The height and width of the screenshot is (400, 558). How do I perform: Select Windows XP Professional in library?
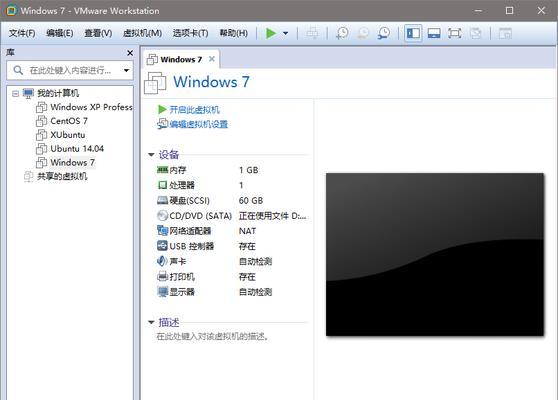coord(91,107)
